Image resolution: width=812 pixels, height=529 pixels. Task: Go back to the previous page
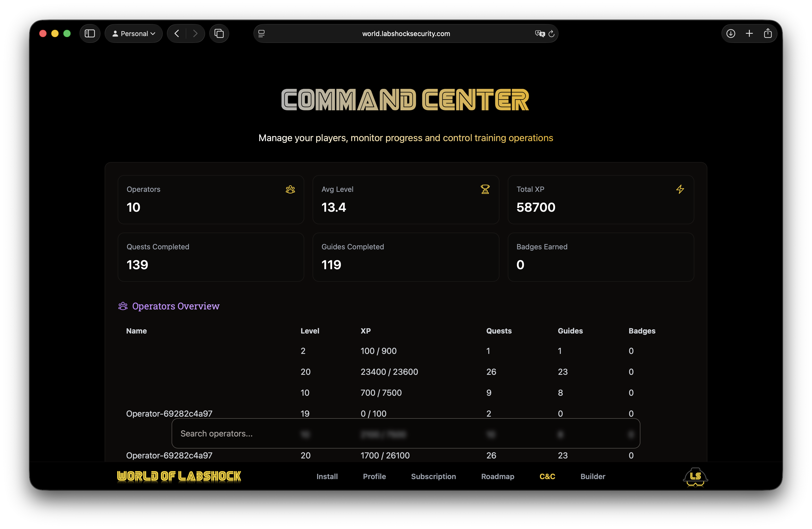coord(177,33)
